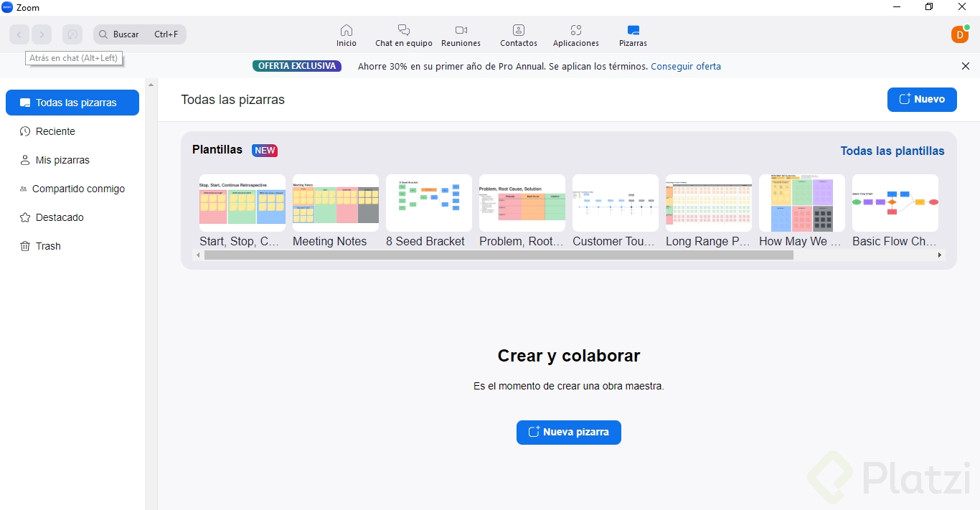Open the profile avatar menu
Viewport: 980px width, 510px height.
(x=960, y=34)
